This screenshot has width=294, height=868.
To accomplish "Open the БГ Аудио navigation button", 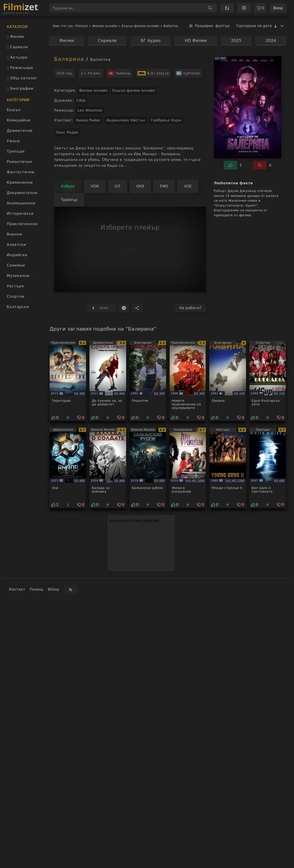I will tap(150, 40).
